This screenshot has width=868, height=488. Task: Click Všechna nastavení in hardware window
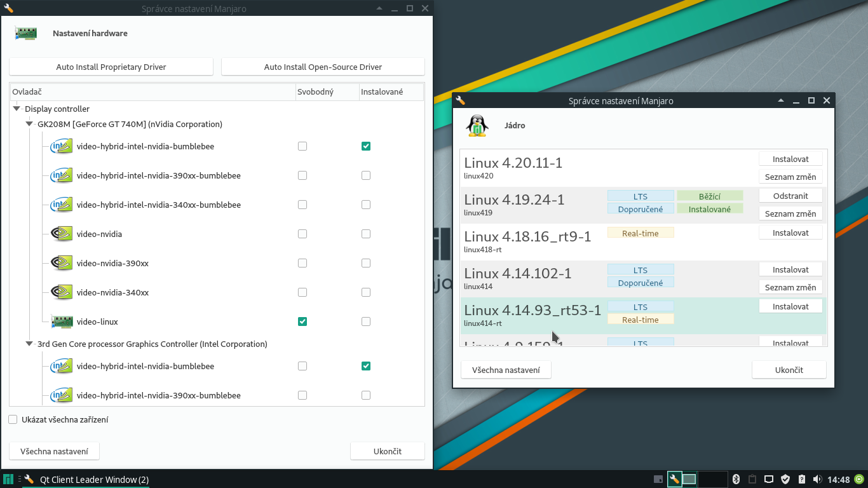point(54,451)
